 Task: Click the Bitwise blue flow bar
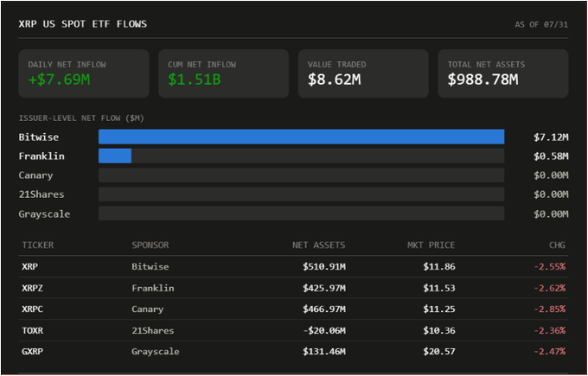click(x=302, y=137)
